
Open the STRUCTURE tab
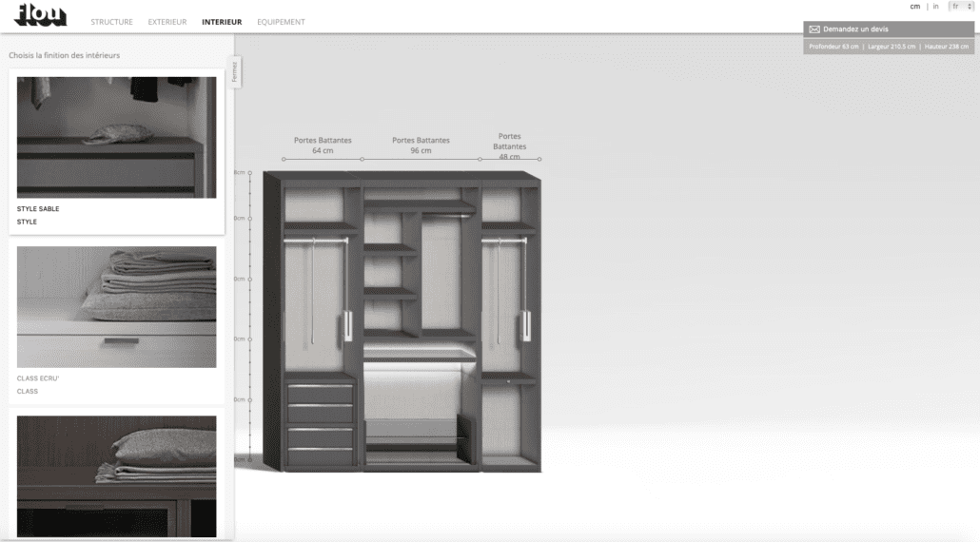112,22
